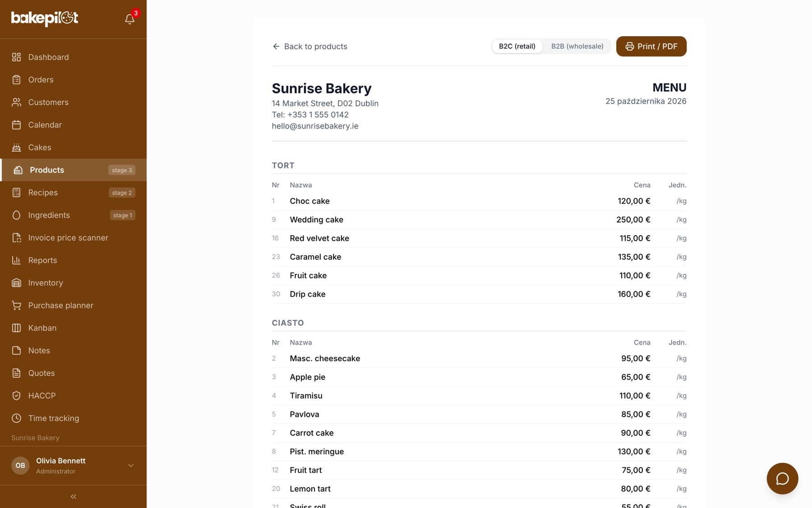
Task: Open the chat support bubble
Action: (782, 478)
